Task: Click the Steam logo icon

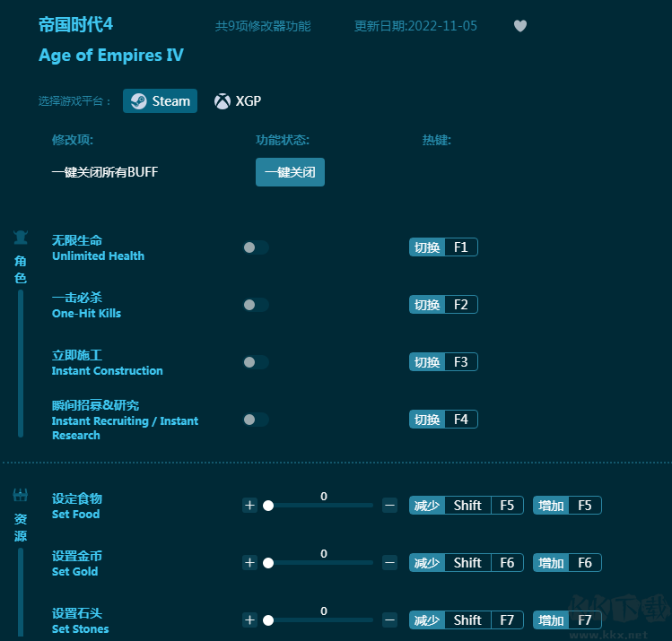Action: (138, 101)
